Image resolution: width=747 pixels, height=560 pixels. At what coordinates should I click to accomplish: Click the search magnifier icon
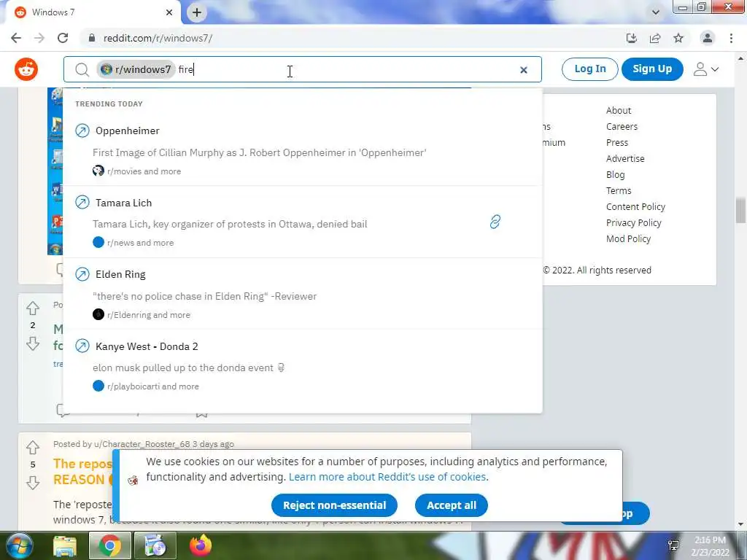(82, 69)
